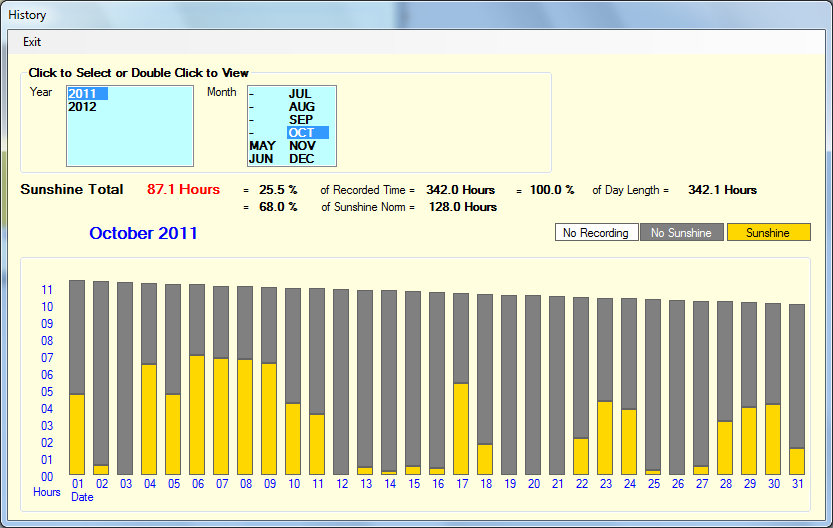Choose SEP in the Month list
This screenshot has height=528, width=833.
click(x=301, y=120)
